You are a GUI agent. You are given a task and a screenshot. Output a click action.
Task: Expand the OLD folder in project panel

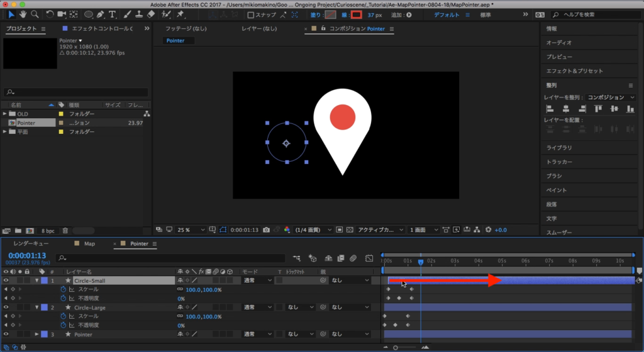(x=5, y=114)
